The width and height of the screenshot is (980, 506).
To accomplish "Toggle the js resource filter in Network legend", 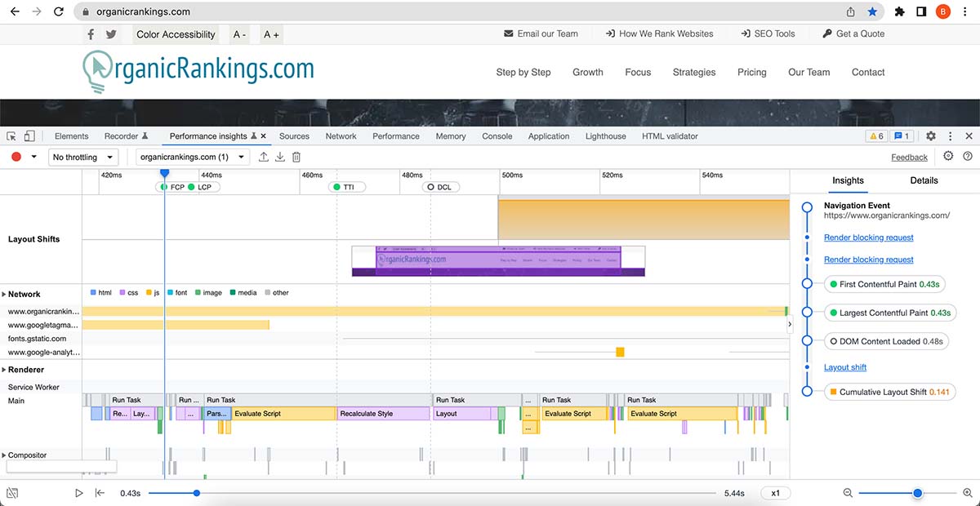I will pyautogui.click(x=152, y=292).
